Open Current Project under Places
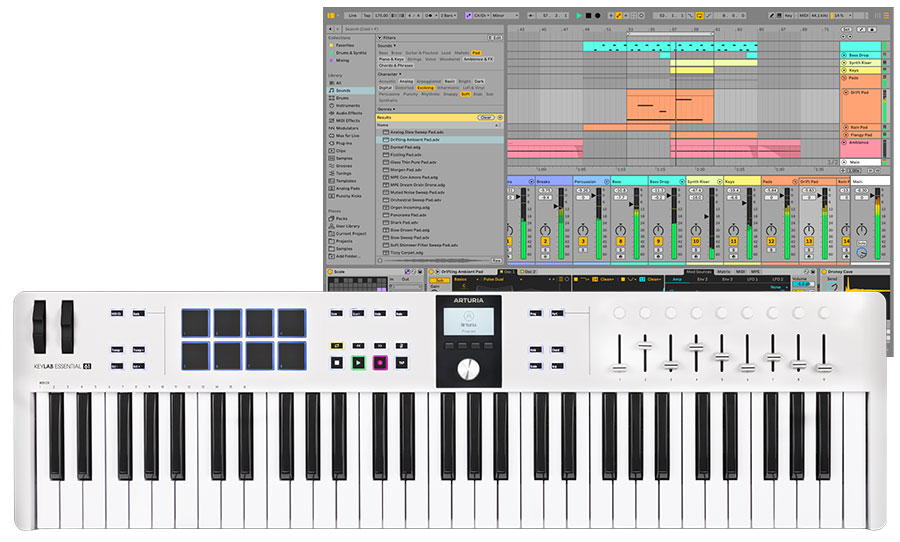900x542 pixels. point(351,234)
